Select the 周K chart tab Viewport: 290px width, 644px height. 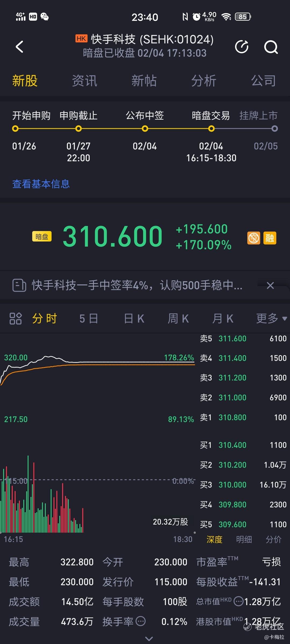[x=178, y=319]
